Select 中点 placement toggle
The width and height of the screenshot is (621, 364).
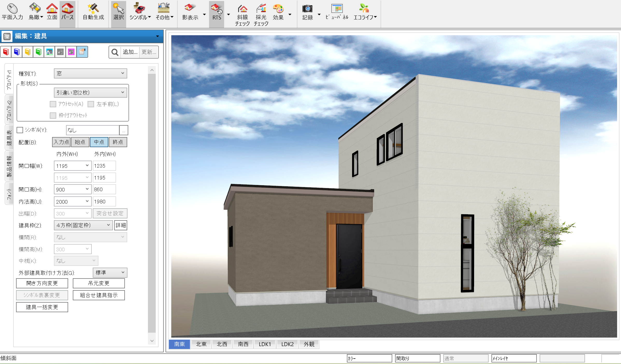coord(99,142)
